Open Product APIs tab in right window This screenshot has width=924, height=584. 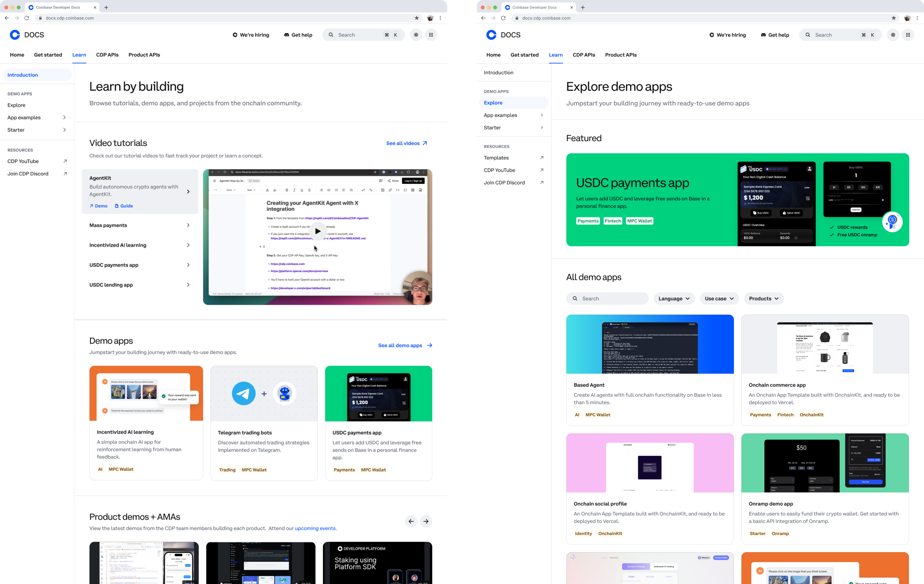point(620,55)
